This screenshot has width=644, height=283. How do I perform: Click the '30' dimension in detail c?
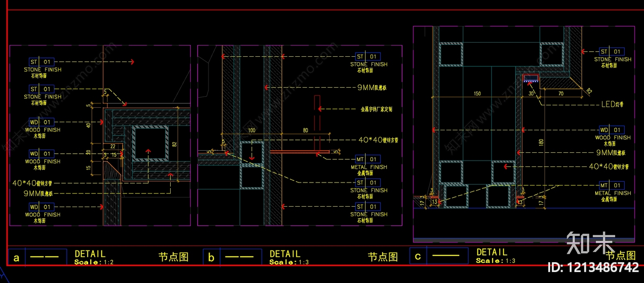point(531,94)
